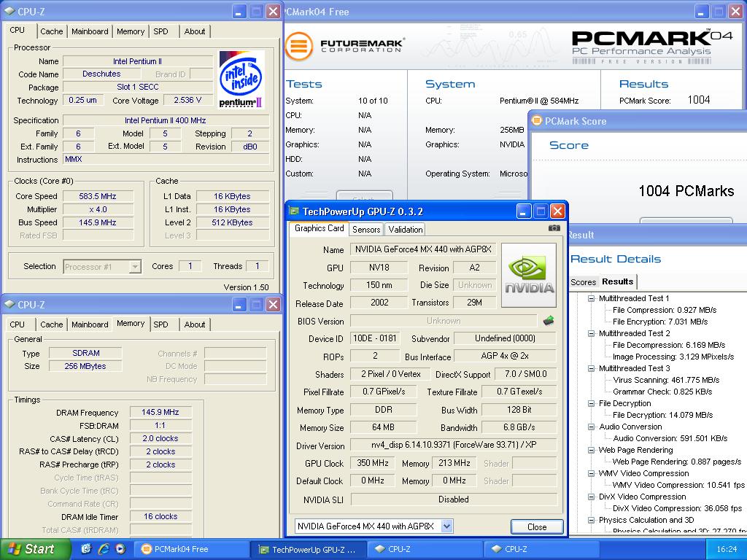
Task: Click GPU Name field in GPU-Z
Action: coord(423,249)
